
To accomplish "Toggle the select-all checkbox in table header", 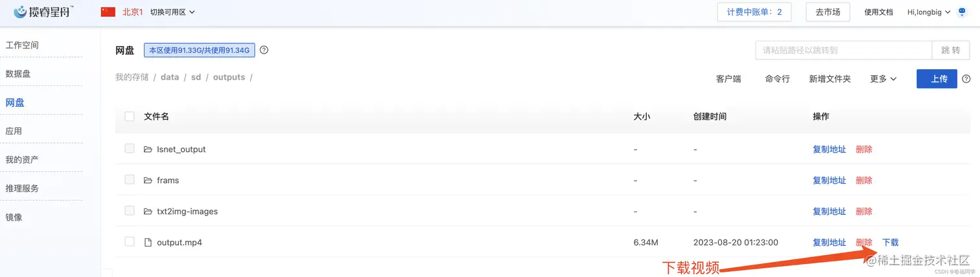I will [130, 116].
